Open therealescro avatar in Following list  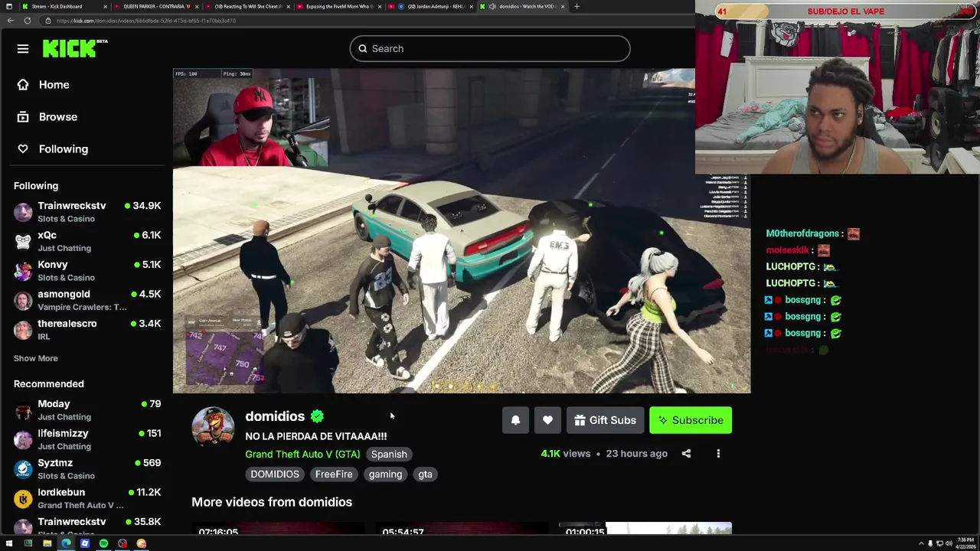coord(23,330)
